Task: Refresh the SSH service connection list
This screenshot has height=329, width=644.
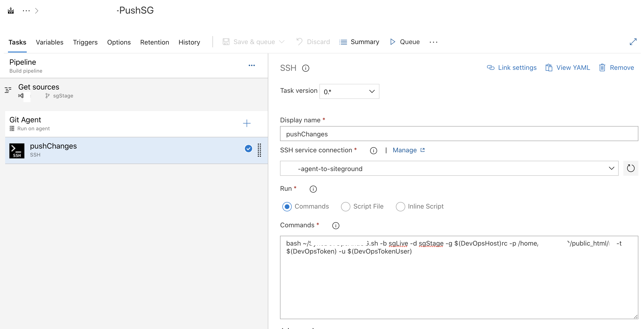Action: point(630,168)
